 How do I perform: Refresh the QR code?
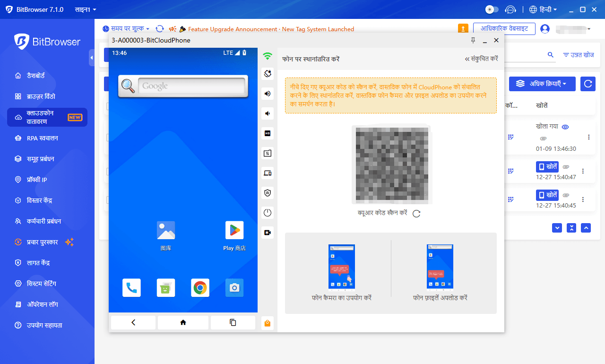(x=416, y=214)
